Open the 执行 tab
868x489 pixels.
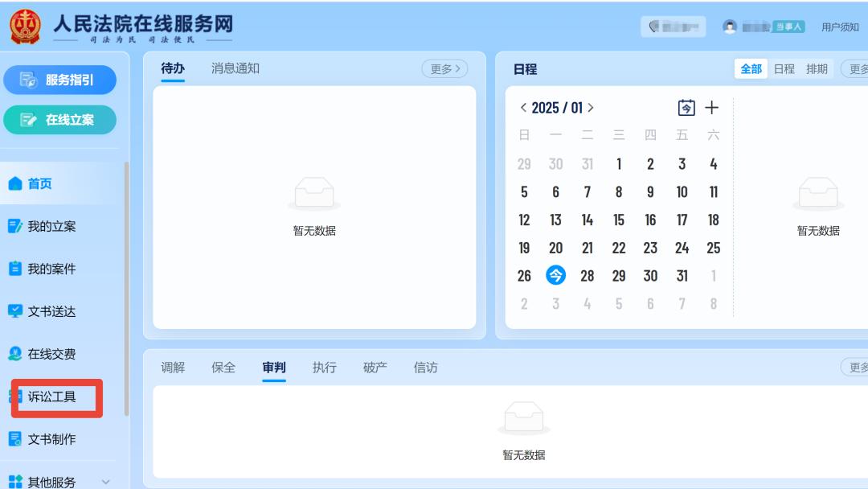tap(324, 368)
